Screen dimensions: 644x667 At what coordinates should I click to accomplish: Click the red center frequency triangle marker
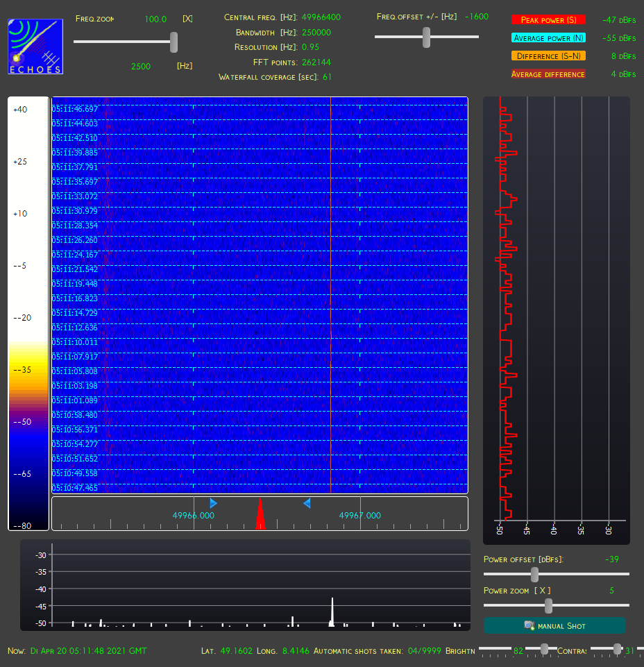click(x=260, y=514)
